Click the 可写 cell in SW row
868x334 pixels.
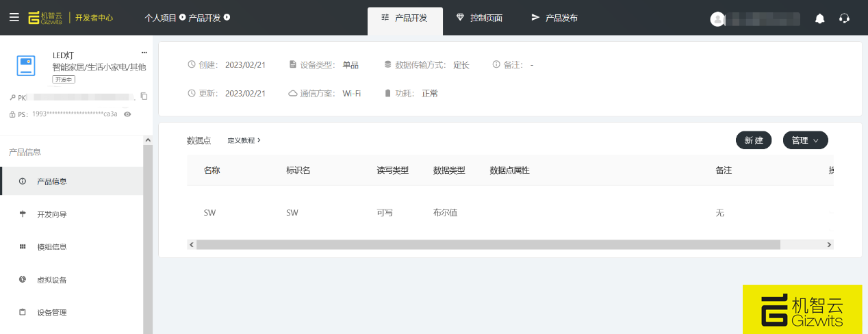point(385,213)
